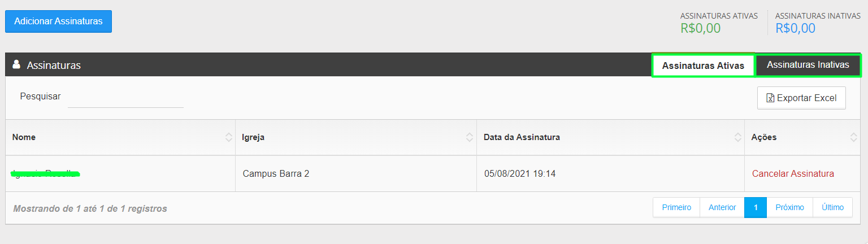
Task: Go to Anterior page
Action: point(722,207)
